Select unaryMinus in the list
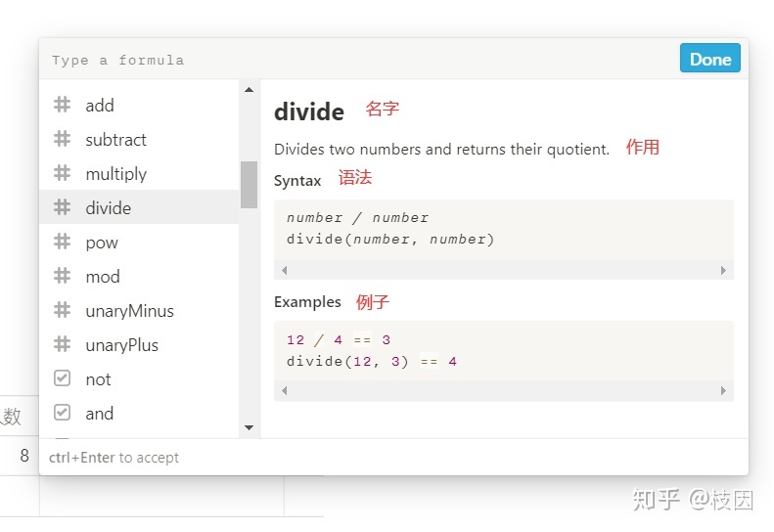This screenshot has height=532, width=774. click(x=139, y=310)
